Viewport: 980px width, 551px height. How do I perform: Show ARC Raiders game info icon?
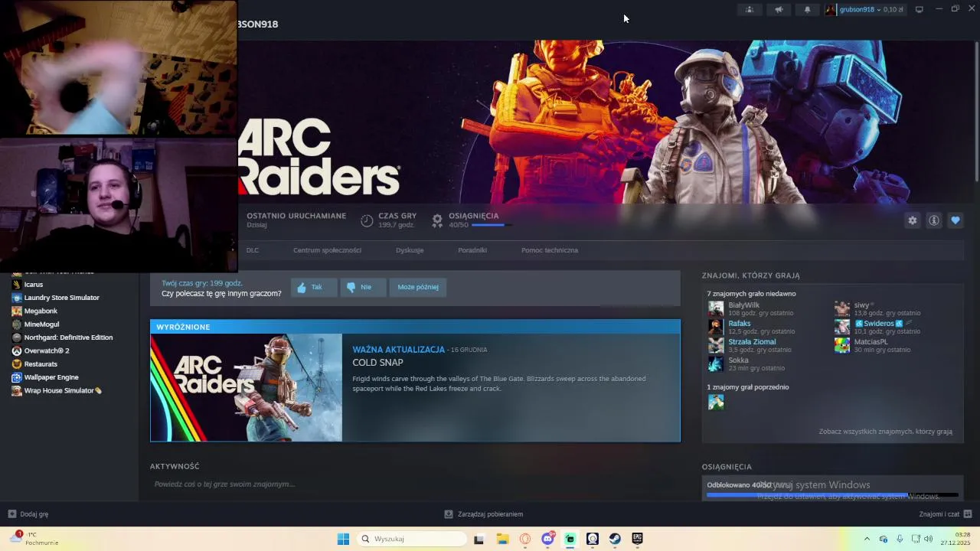tap(934, 220)
